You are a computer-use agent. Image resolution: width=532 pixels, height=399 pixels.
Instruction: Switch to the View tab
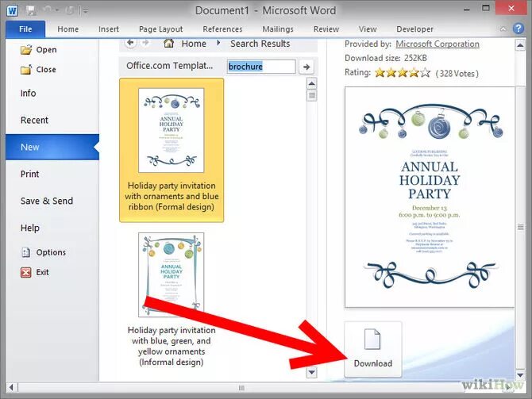[x=368, y=29]
